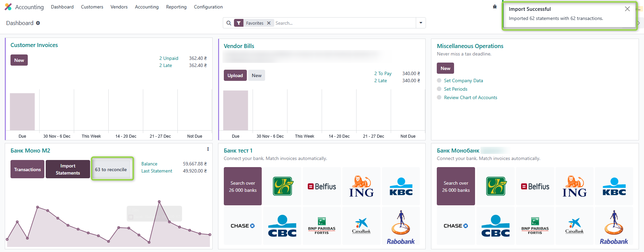The image size is (644, 252).
Task: Select the Rabobank logo in Банк Монобанк
Action: [614, 226]
